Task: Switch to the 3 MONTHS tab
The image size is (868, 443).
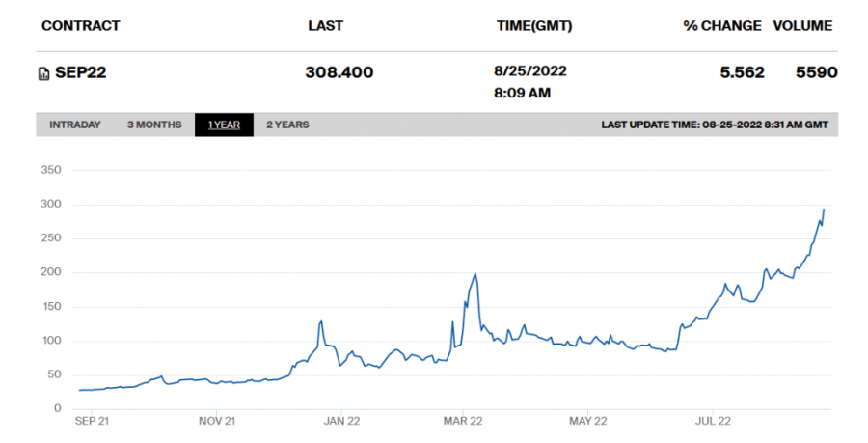Action: (154, 125)
